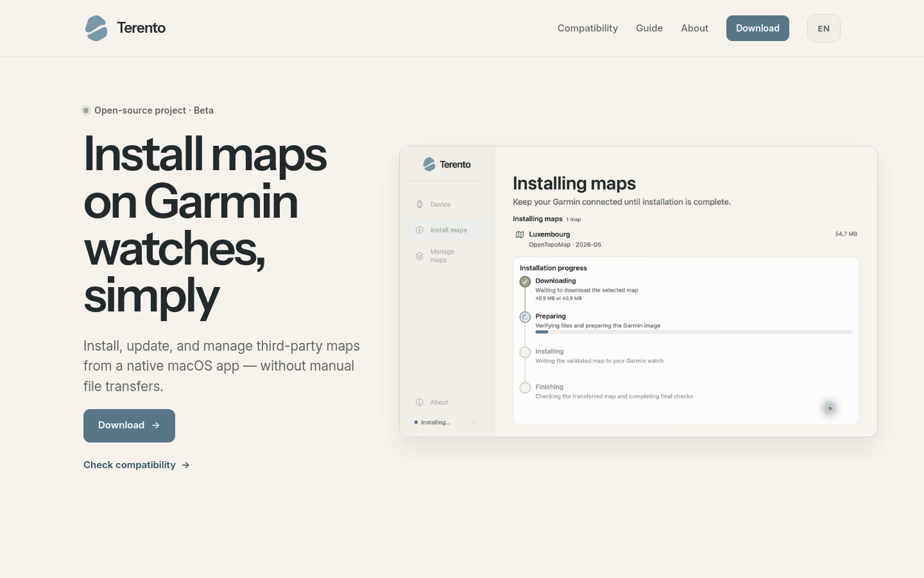Click the Installing... status in sidebar footer
Viewport: 924px width, 578px height.
[436, 423]
